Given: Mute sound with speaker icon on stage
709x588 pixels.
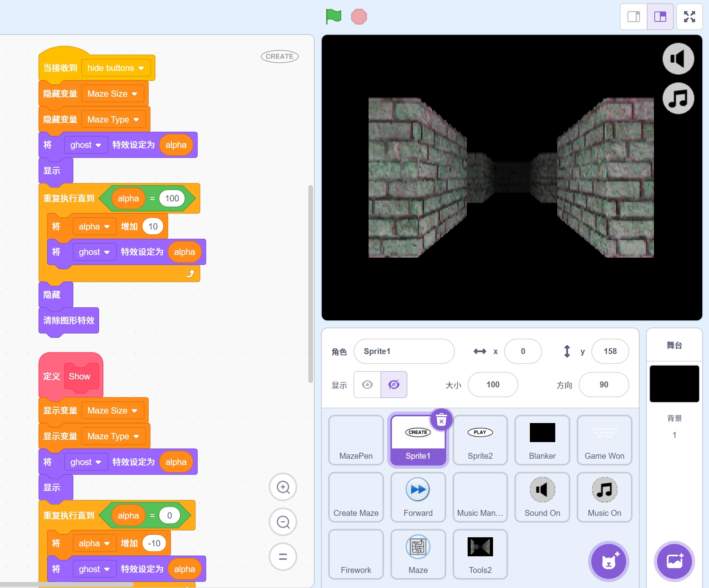Looking at the screenshot, I should pos(678,59).
